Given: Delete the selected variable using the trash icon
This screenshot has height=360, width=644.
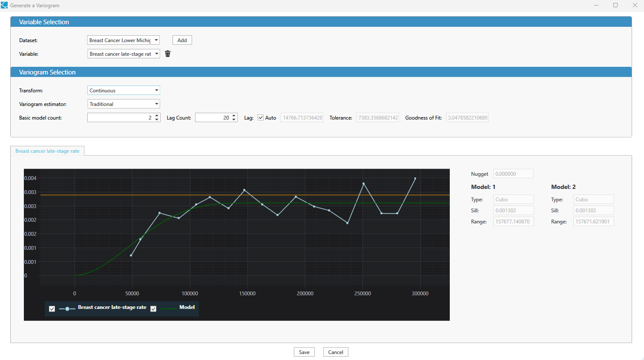Looking at the screenshot, I should 167,53.
